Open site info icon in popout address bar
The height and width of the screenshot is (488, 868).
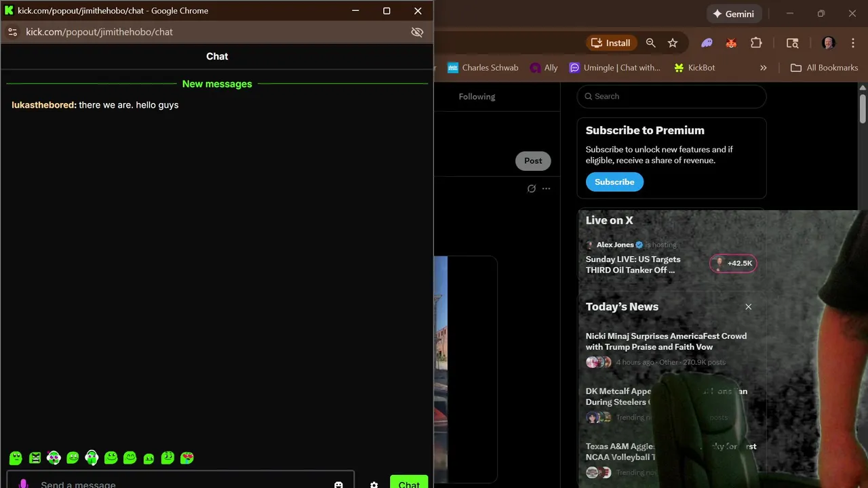point(12,32)
